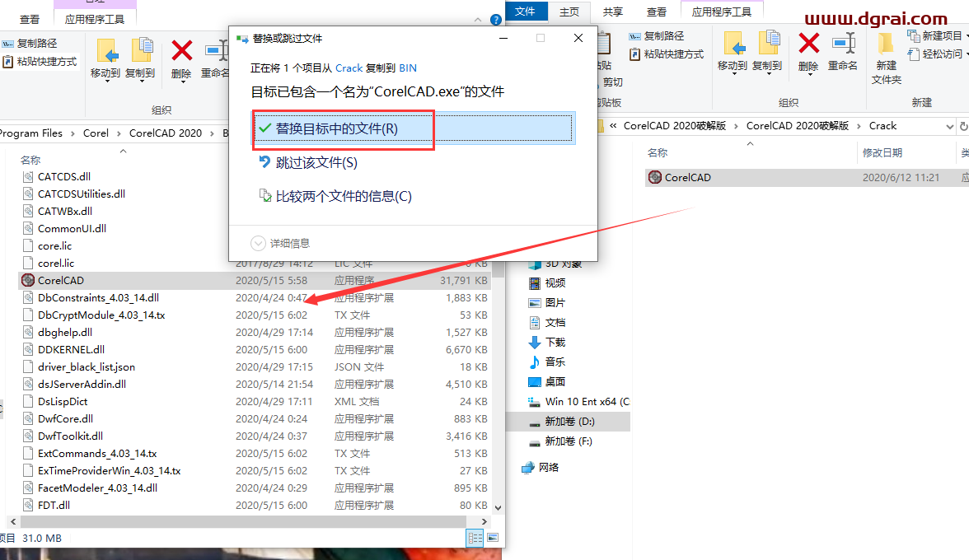Open the Home tab in right Explorer
The height and width of the screenshot is (560, 969).
[x=569, y=12]
